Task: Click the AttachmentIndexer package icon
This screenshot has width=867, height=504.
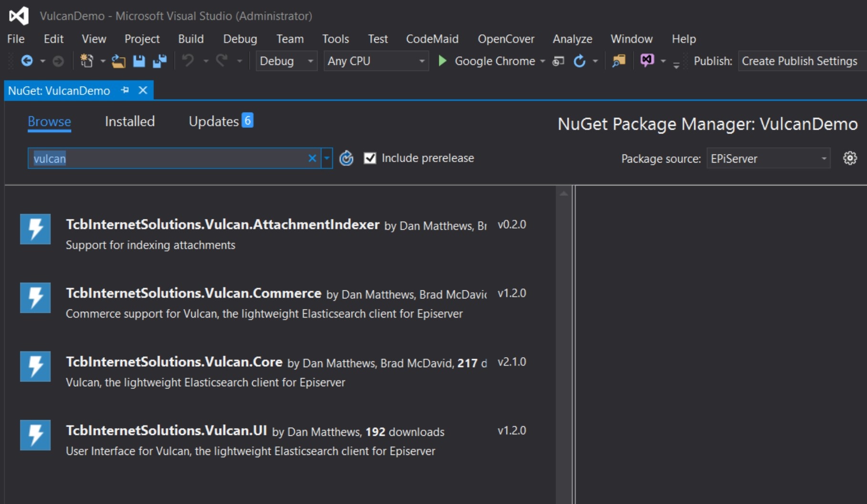Action: click(35, 229)
